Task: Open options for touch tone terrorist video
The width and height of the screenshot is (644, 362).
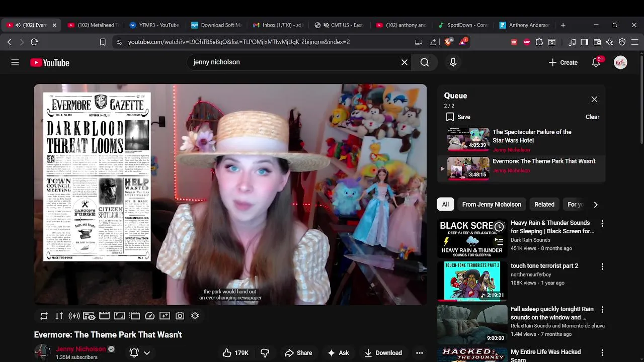Action: (x=602, y=266)
